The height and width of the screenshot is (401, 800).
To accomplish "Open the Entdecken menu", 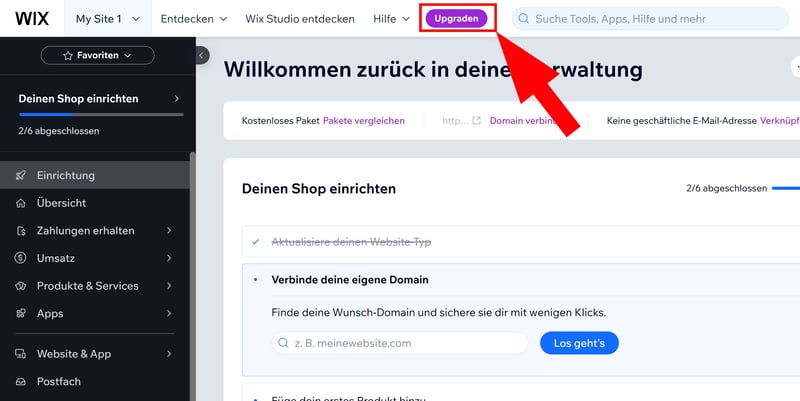I will coord(194,19).
